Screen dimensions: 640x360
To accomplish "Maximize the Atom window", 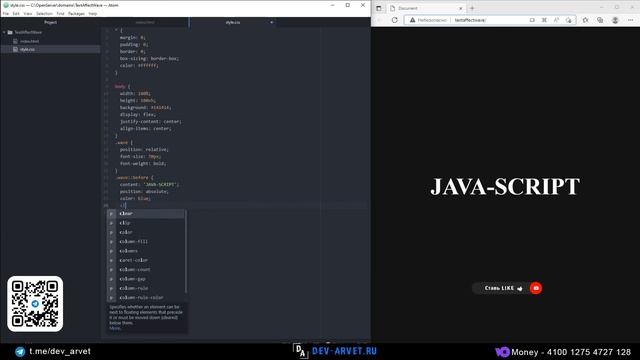I will 348,5.
